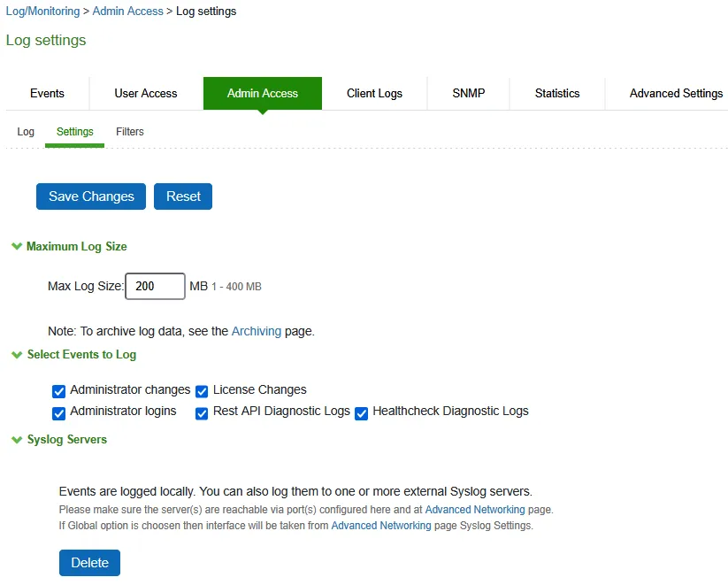728x585 pixels.
Task: Open the Log sub-tab
Action: [26, 132]
